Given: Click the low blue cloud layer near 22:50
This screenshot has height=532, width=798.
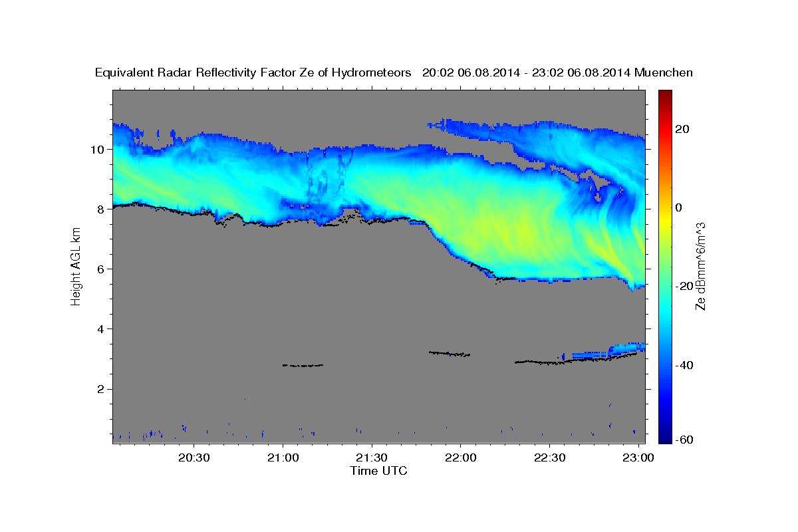Looking at the screenshot, I should (608, 351).
